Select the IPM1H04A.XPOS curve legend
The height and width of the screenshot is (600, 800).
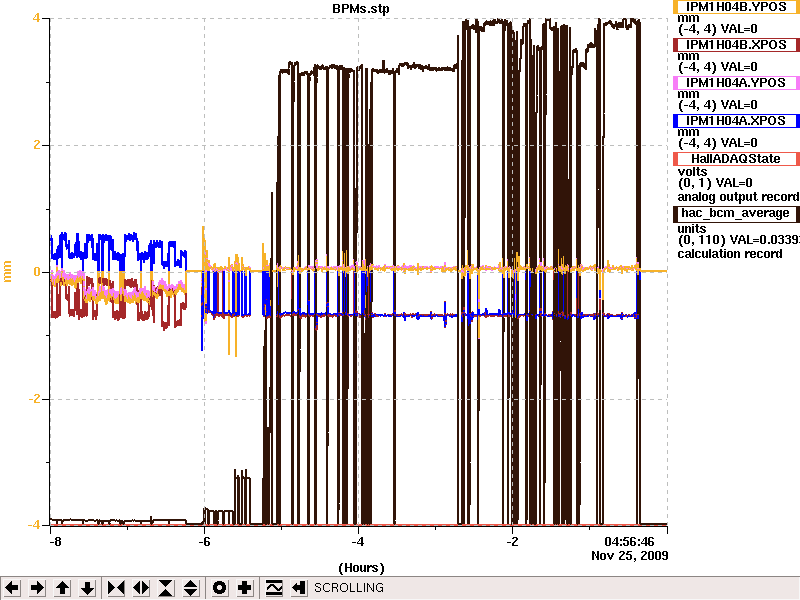point(736,121)
